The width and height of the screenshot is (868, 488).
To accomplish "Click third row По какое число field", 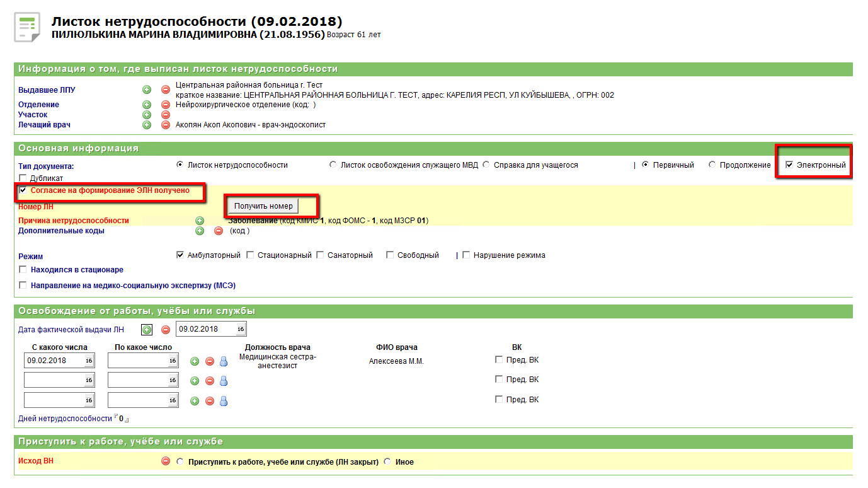I will click(144, 400).
